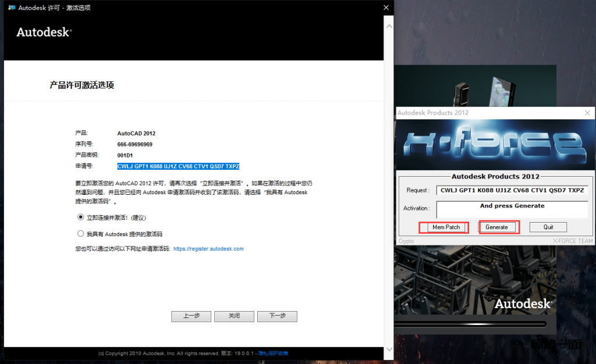Click the scrollbar down arrow in the license dialog

[x=388, y=348]
